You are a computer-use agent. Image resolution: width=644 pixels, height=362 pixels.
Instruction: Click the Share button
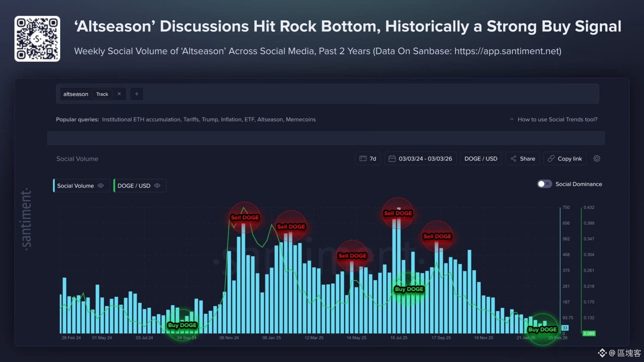pyautogui.click(x=522, y=159)
